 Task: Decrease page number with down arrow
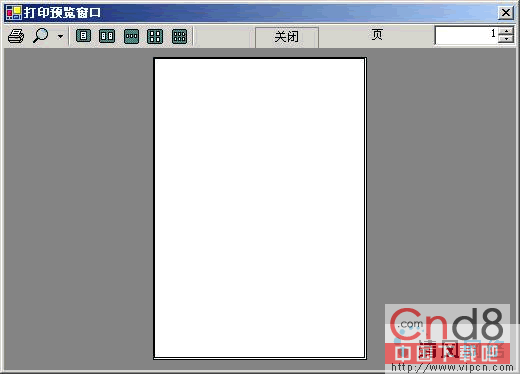pyautogui.click(x=506, y=39)
